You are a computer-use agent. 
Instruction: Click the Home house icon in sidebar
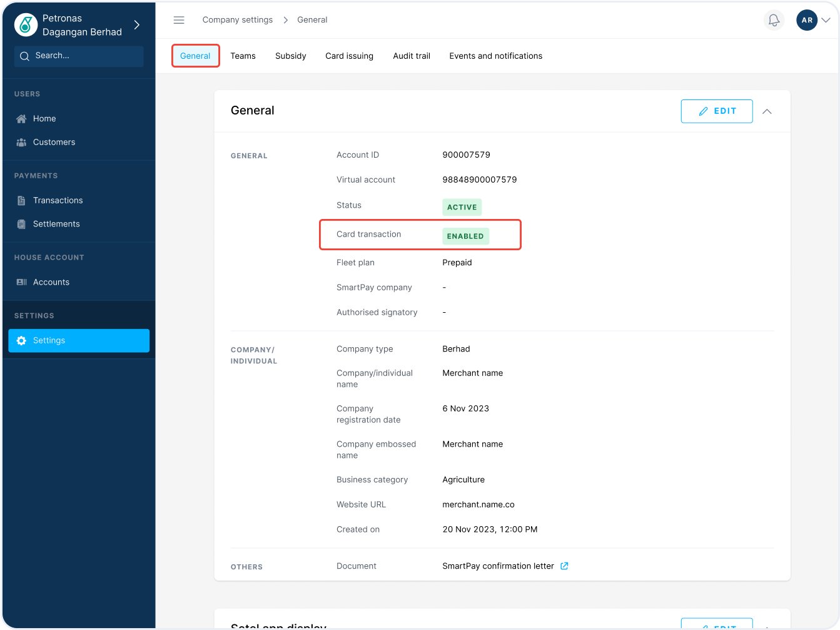(x=21, y=119)
